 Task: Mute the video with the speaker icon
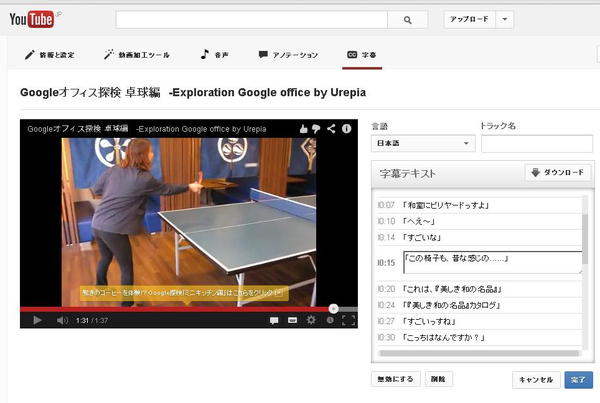coord(62,320)
